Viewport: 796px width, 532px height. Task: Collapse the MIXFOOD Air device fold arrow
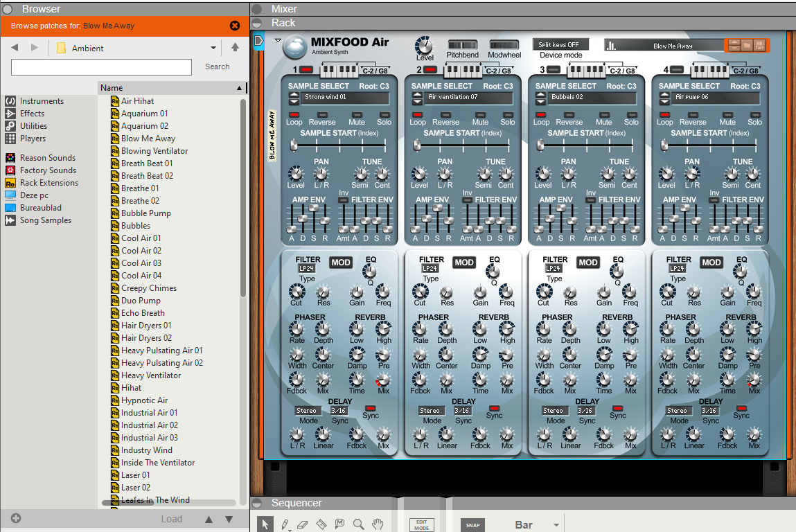coord(278,40)
